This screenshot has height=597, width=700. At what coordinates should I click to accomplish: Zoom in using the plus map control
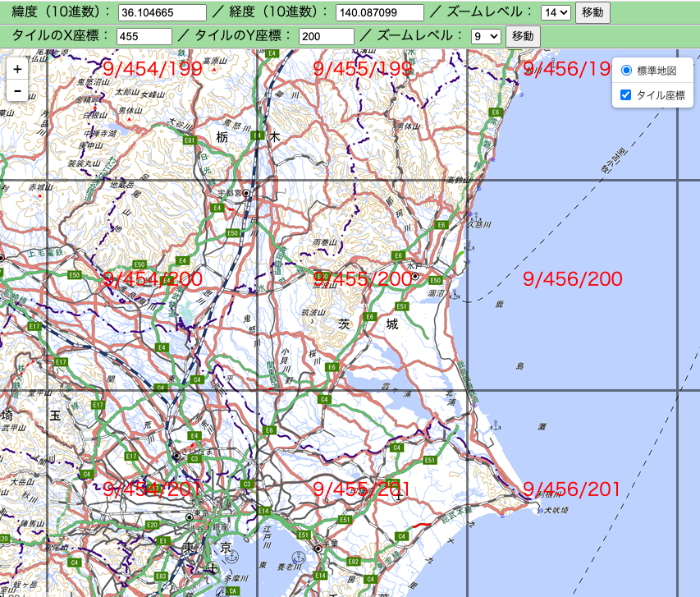point(16,70)
